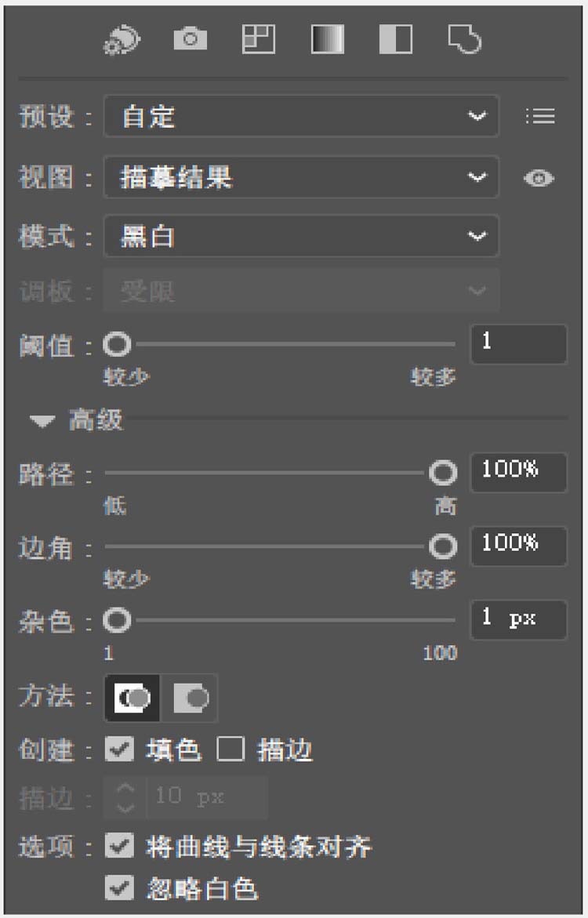Select the High Color preset camera icon

click(190, 39)
